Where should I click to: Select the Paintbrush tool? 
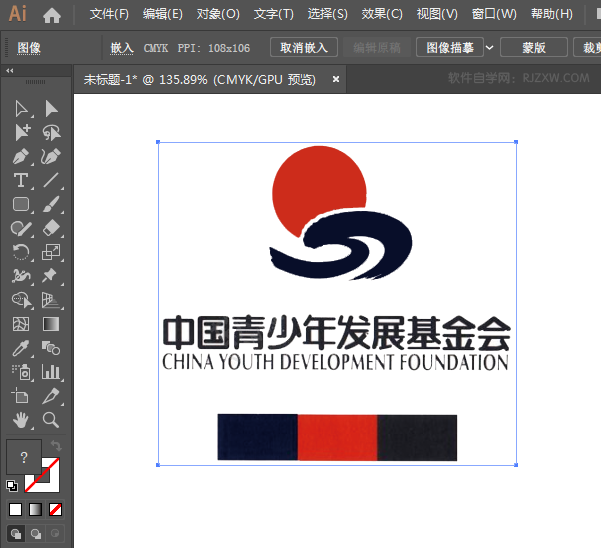[51, 204]
